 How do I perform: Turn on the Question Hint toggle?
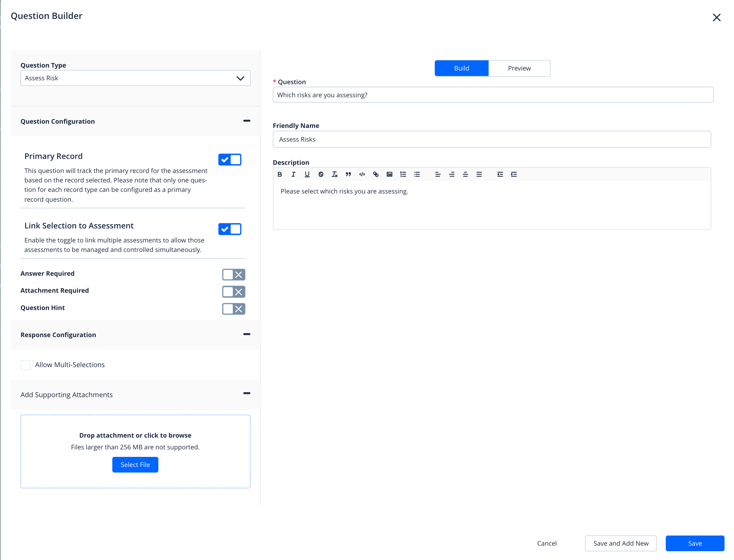click(x=233, y=309)
